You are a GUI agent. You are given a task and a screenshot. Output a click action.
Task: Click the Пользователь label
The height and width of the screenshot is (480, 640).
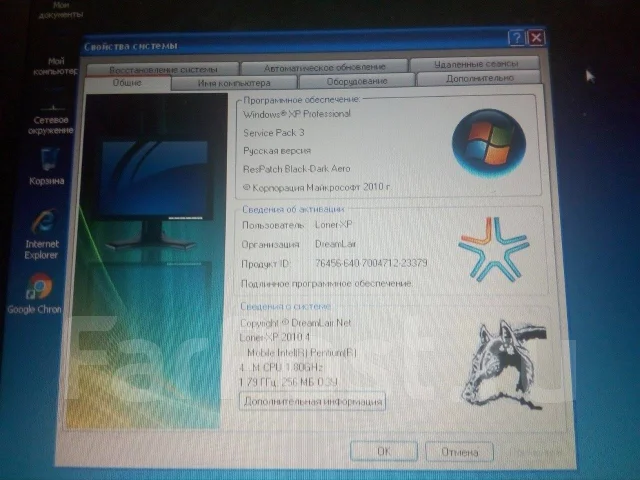pyautogui.click(x=273, y=225)
